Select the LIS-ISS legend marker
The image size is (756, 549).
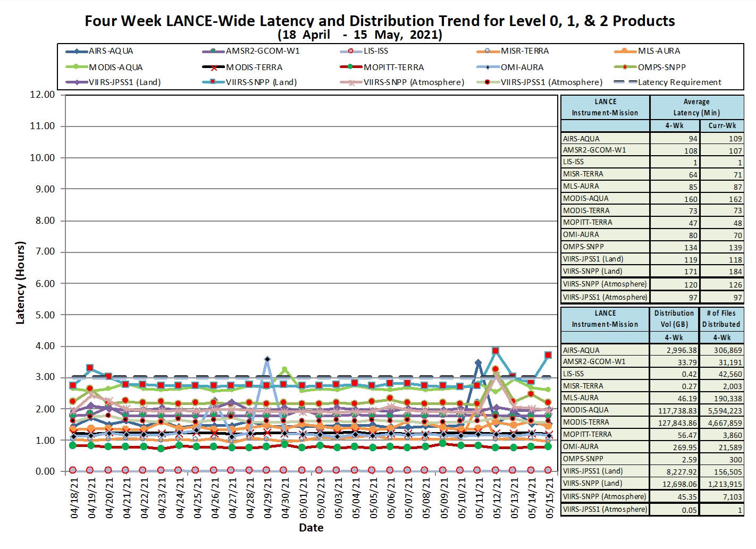pos(350,51)
